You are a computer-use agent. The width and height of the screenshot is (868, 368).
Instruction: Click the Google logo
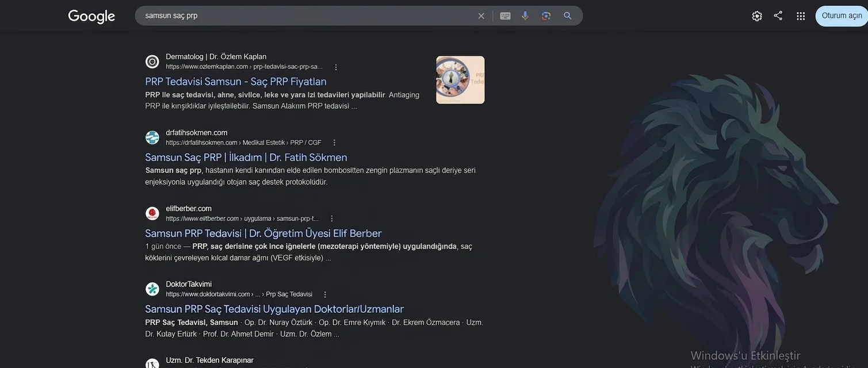click(91, 16)
